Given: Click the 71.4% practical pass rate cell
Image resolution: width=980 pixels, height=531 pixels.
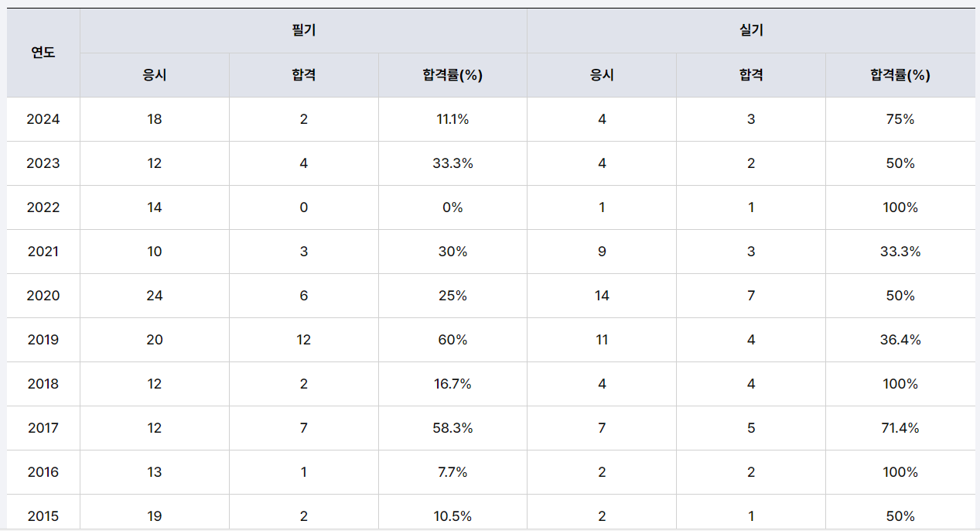Looking at the screenshot, I should [900, 428].
